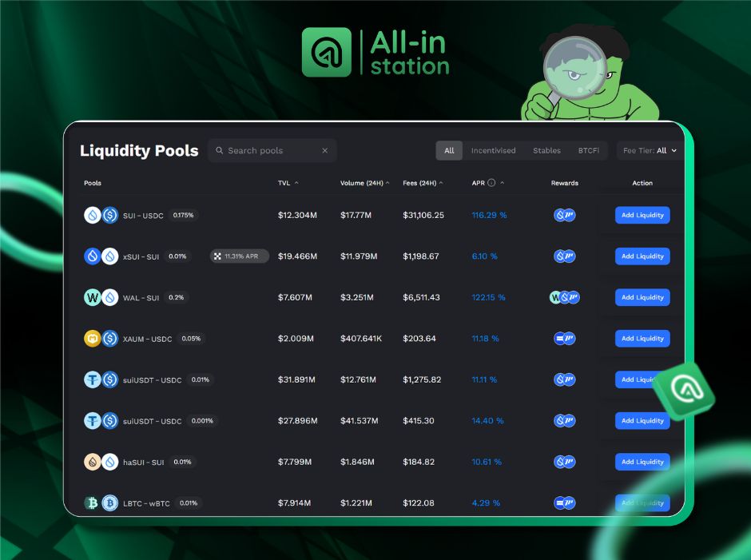Image resolution: width=751 pixels, height=560 pixels.
Task: Switch to the Stables tab
Action: click(x=546, y=150)
